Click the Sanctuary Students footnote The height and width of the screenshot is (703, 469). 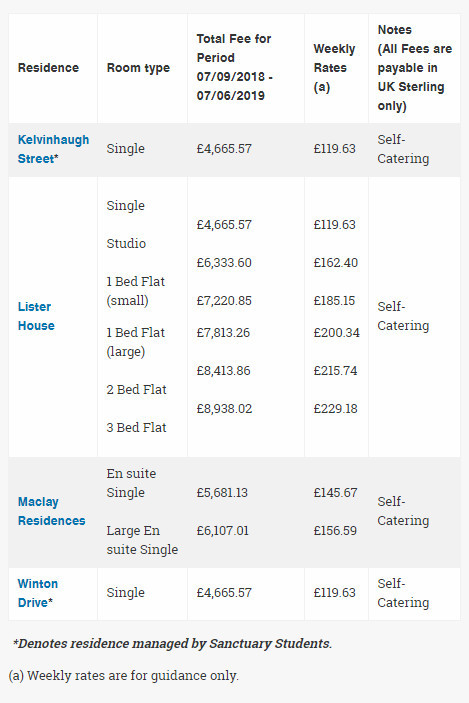point(173,644)
